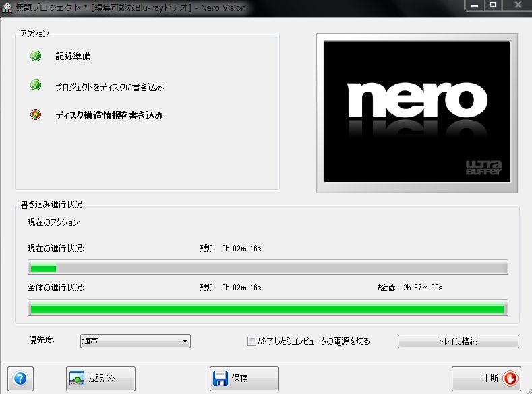Click the トレイに格納 tray button
The image size is (532, 394).
(x=458, y=341)
